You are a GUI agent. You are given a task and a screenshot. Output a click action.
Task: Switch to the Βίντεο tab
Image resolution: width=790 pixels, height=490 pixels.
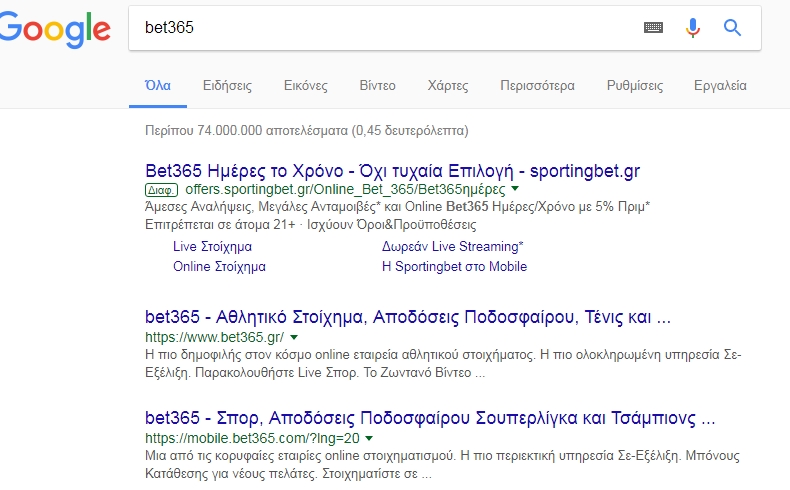coord(377,86)
